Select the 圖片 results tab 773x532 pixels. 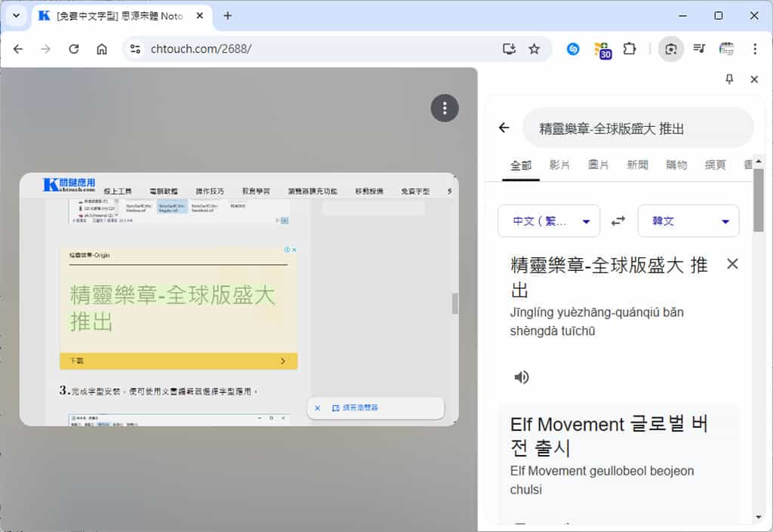[x=599, y=165]
